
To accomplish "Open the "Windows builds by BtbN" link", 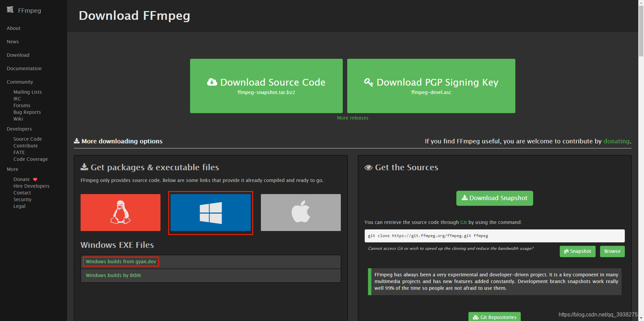I will (x=113, y=275).
